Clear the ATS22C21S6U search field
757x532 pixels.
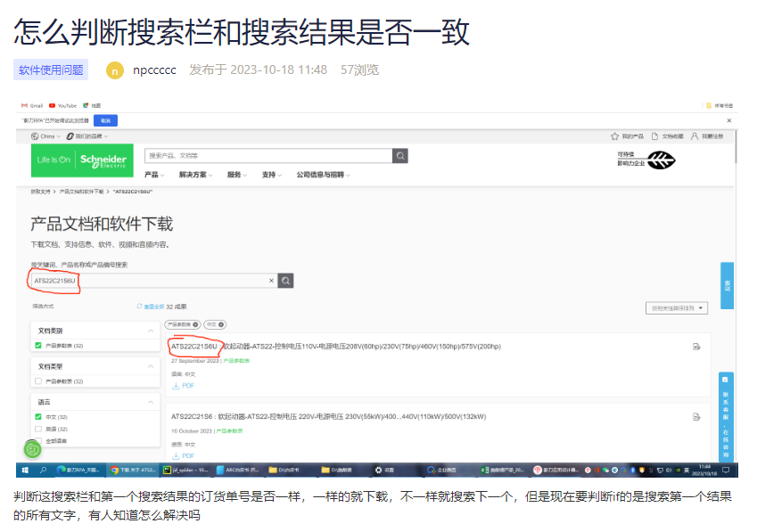click(x=272, y=281)
